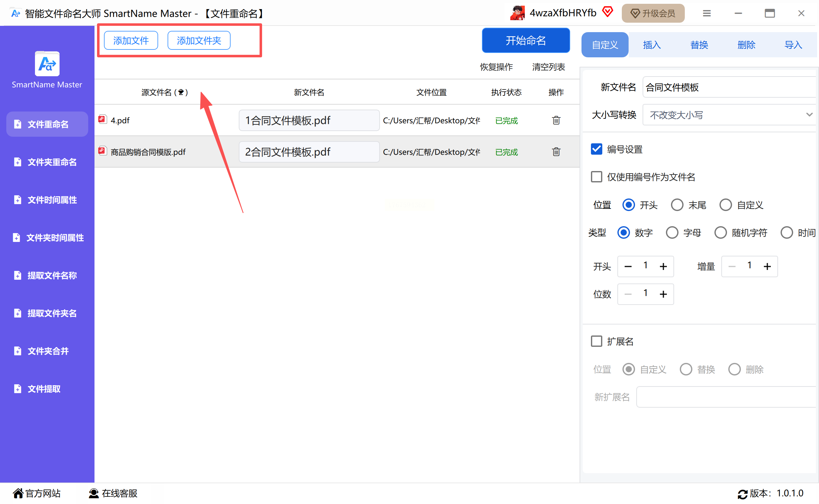Click the sort icon beside 源文件名

tap(181, 92)
